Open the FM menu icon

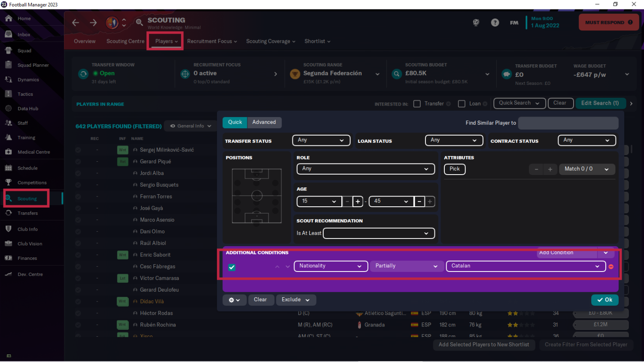point(514,23)
